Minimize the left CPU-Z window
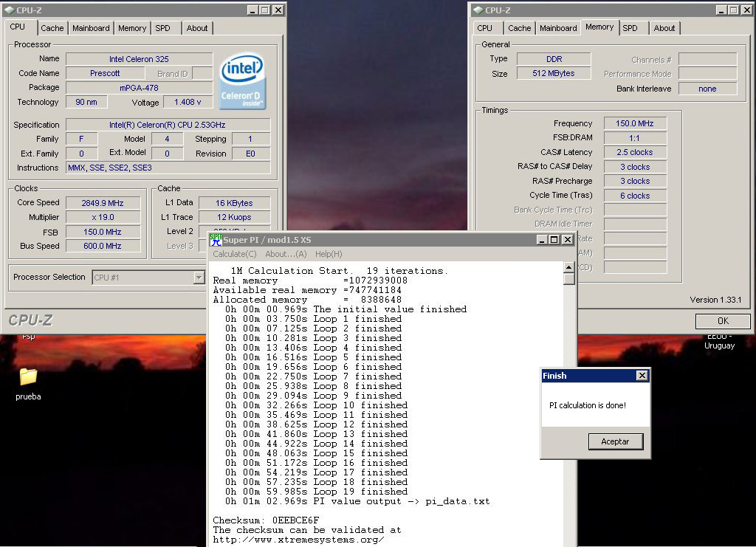756x547 pixels. coord(252,10)
